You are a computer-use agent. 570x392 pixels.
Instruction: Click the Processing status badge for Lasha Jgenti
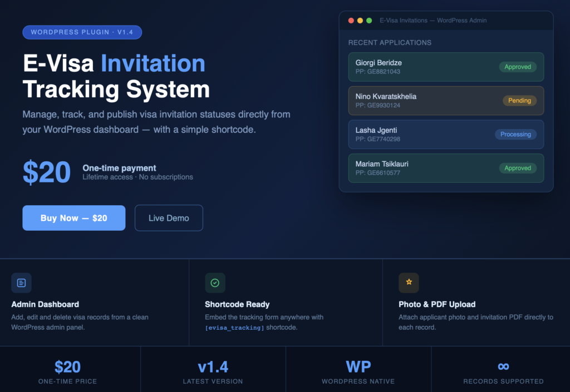pos(515,134)
